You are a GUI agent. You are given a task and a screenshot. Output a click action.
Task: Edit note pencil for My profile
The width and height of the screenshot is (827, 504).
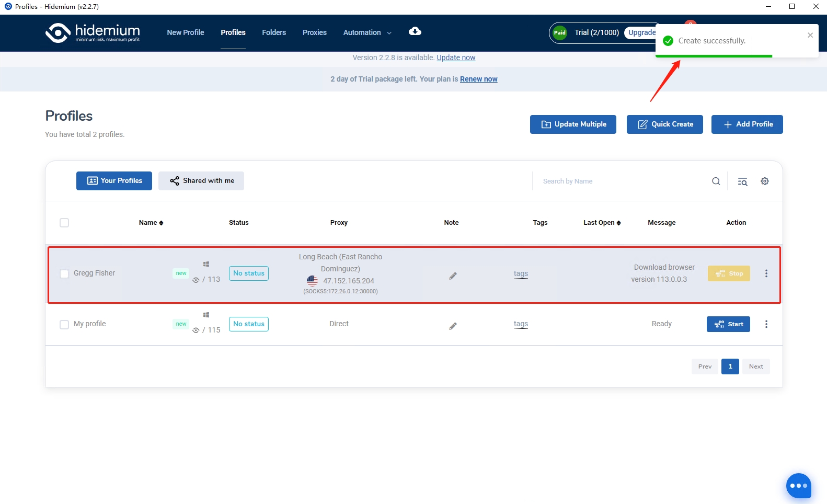point(453,326)
